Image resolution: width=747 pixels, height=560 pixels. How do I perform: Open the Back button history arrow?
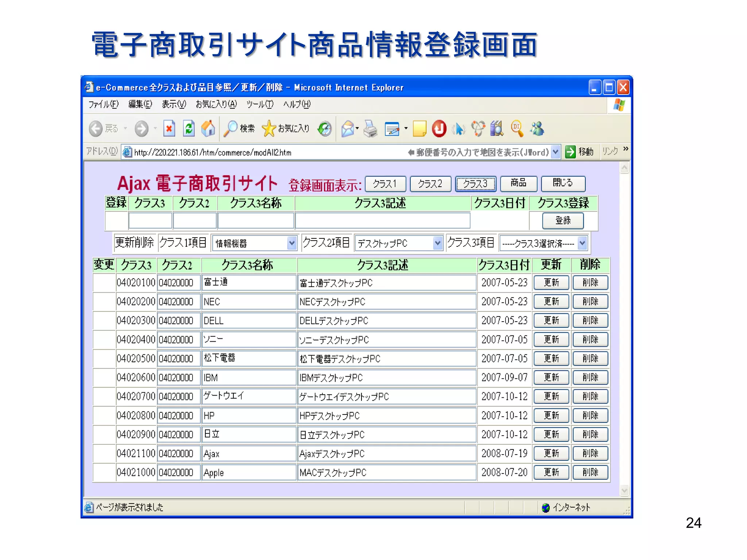125,128
